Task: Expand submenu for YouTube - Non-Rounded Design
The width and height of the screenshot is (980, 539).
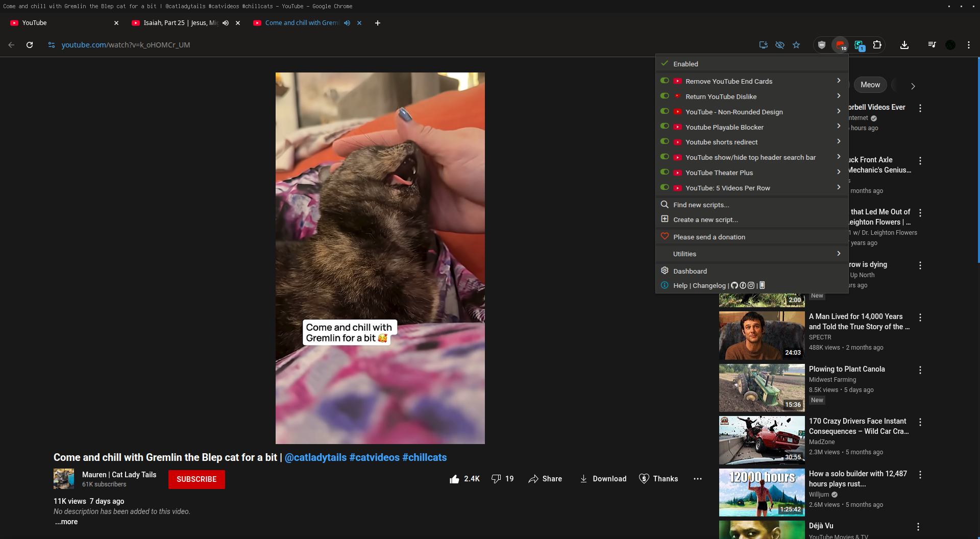Action: [839, 111]
